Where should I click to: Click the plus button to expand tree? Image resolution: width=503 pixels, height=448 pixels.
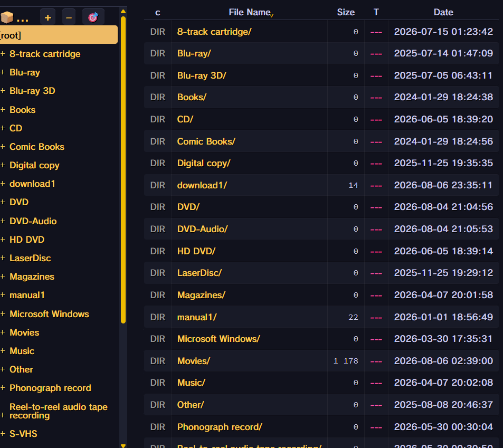(x=48, y=17)
